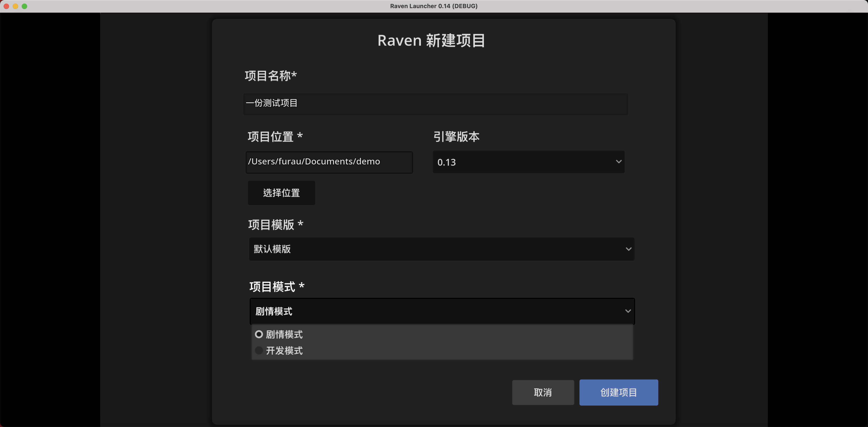Image resolution: width=868 pixels, height=427 pixels.
Task: Open the 默认模版 template dropdown
Action: 441,249
